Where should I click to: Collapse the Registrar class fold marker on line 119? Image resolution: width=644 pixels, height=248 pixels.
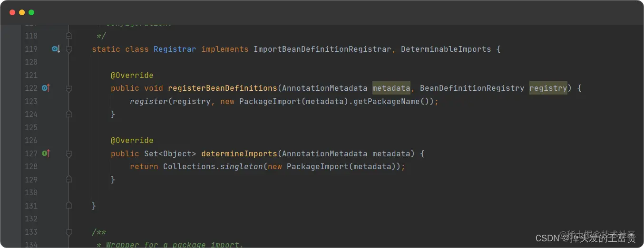(x=69, y=49)
